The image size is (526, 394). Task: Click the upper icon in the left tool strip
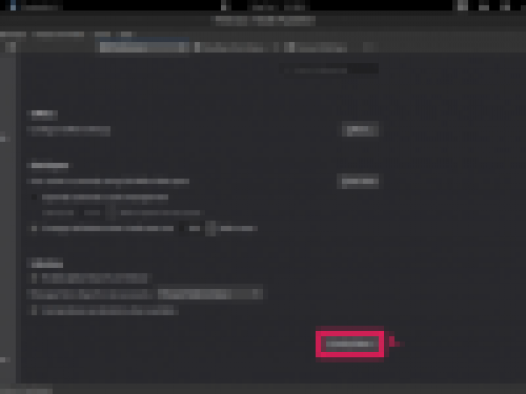coord(4,138)
